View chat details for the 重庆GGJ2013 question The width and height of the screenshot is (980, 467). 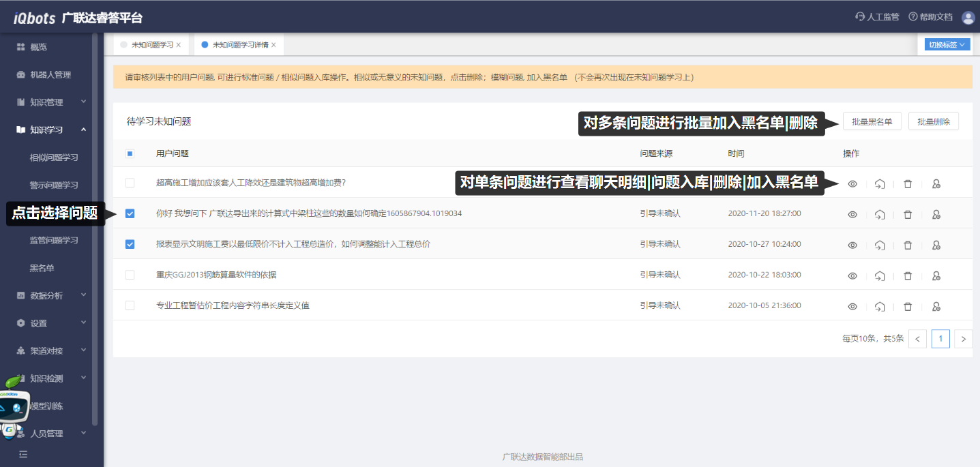click(x=852, y=276)
